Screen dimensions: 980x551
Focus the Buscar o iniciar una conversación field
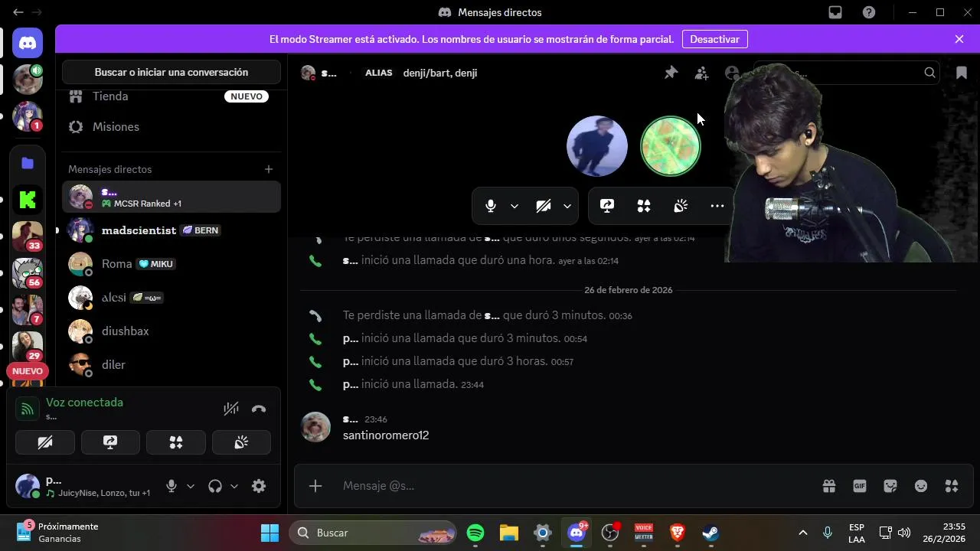(171, 72)
